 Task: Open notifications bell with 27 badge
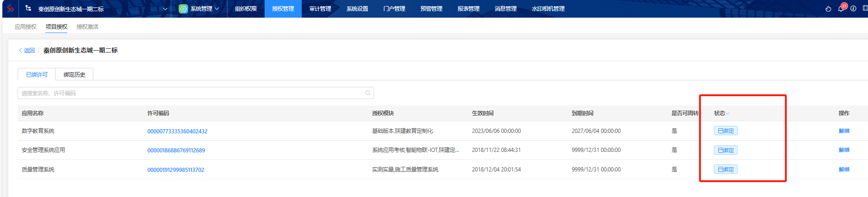[x=841, y=9]
